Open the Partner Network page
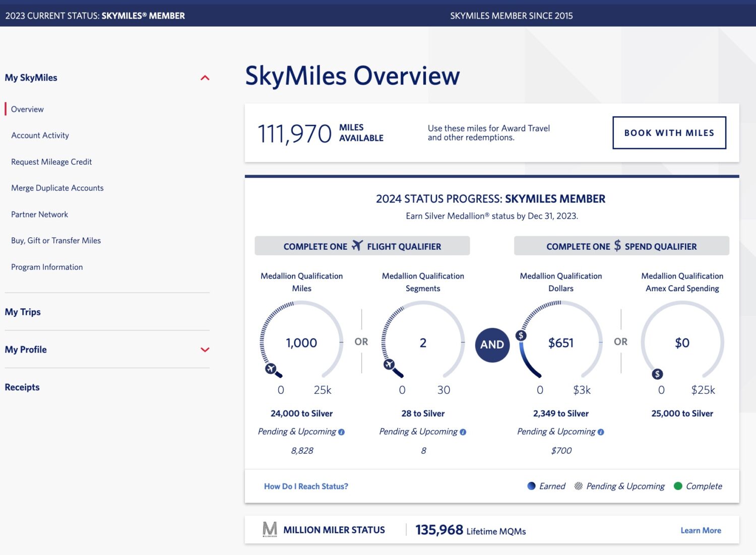Viewport: 756px width, 555px height. click(x=39, y=214)
